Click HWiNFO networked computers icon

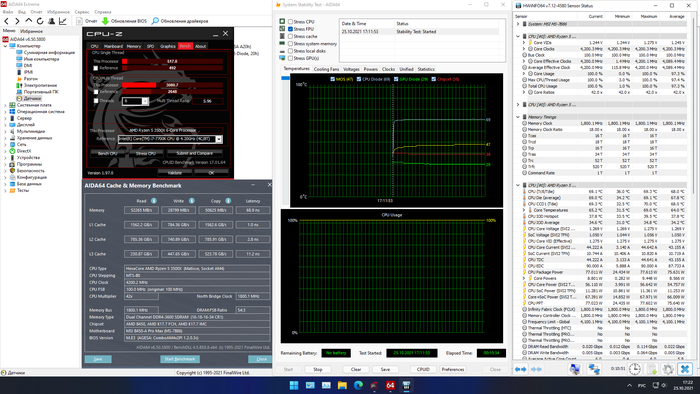[594, 369]
